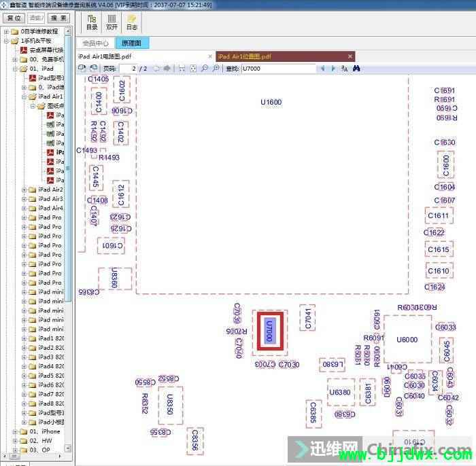Click the U6380 component label

340,393
